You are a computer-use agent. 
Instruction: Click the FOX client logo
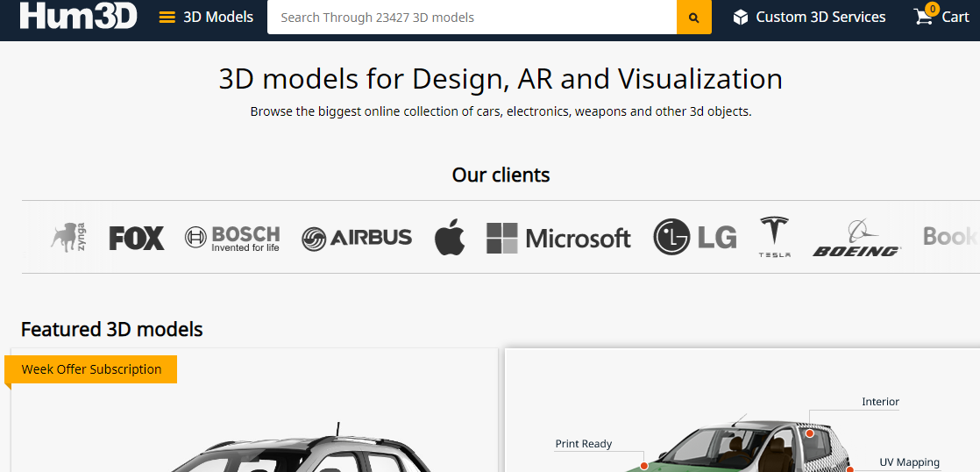click(136, 238)
